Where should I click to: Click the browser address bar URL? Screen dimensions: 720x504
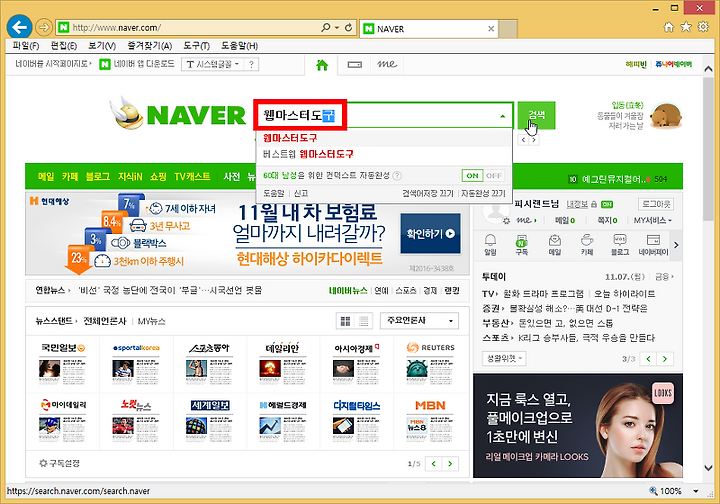[x=117, y=28]
